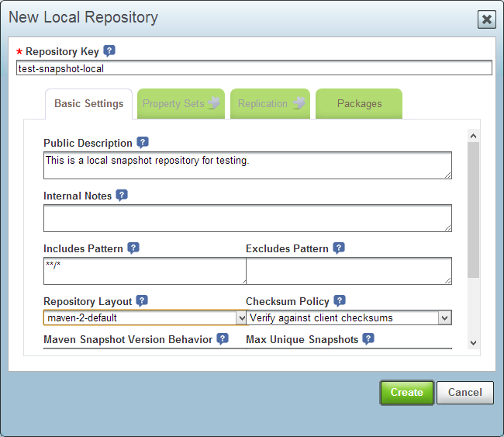The height and width of the screenshot is (437, 504).
Task: Open the Replication tab
Action: click(x=270, y=104)
